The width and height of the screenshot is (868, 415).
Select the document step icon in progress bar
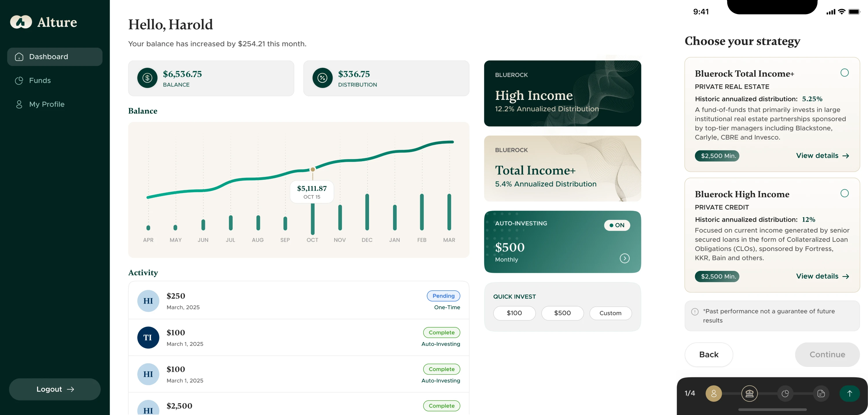(821, 394)
